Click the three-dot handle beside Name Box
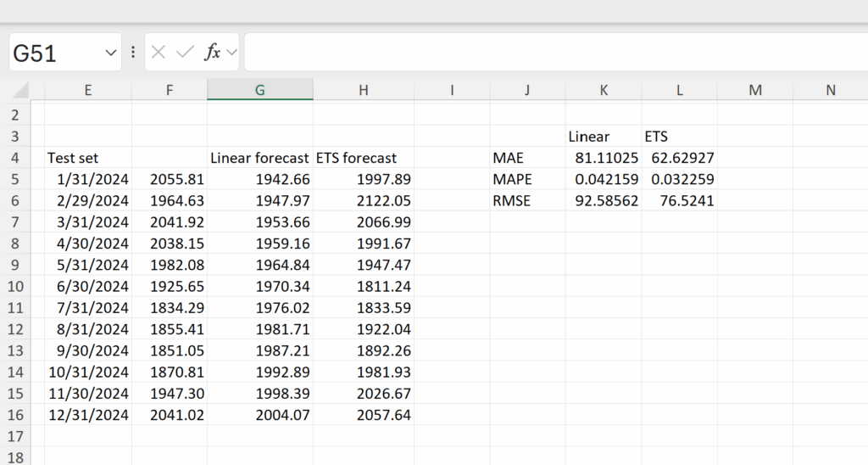Image resolution: width=868 pixels, height=465 pixels. pyautogui.click(x=133, y=52)
